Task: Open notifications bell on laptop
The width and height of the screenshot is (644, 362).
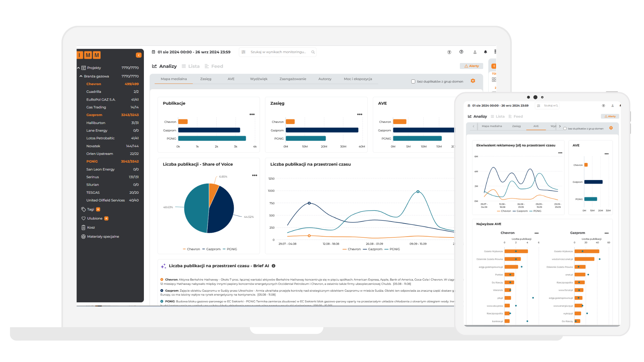Action: [x=485, y=52]
